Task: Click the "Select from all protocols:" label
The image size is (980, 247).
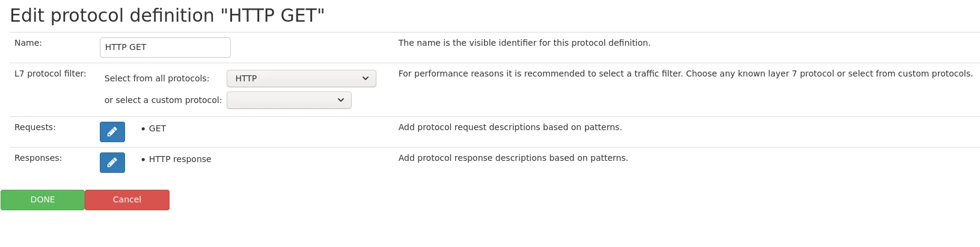Action: click(157, 79)
